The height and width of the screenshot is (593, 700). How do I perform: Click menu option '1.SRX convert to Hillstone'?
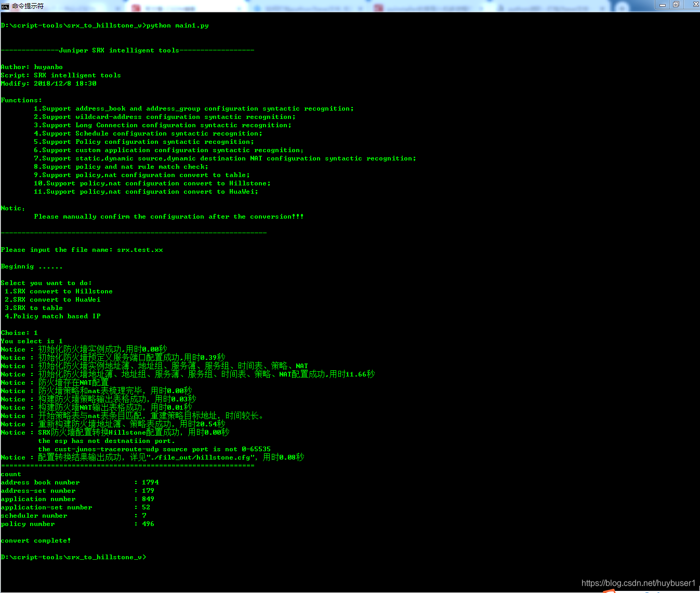pos(59,291)
